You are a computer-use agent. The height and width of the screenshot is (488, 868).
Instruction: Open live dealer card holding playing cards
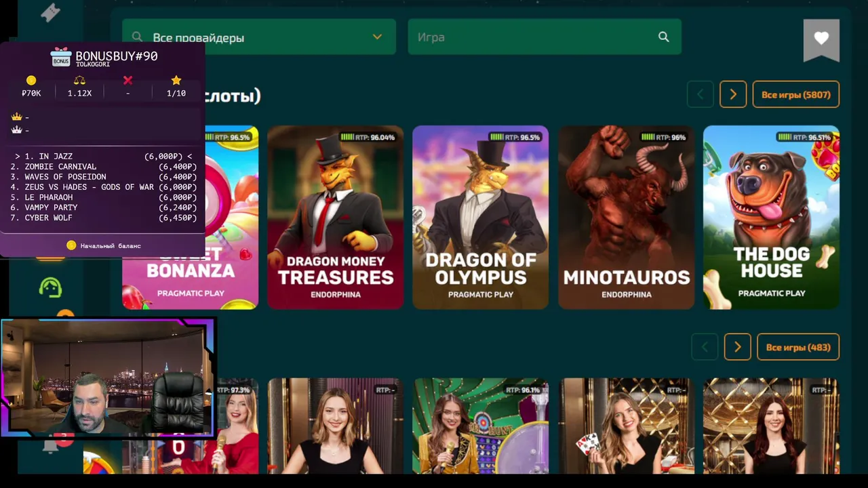(626, 426)
